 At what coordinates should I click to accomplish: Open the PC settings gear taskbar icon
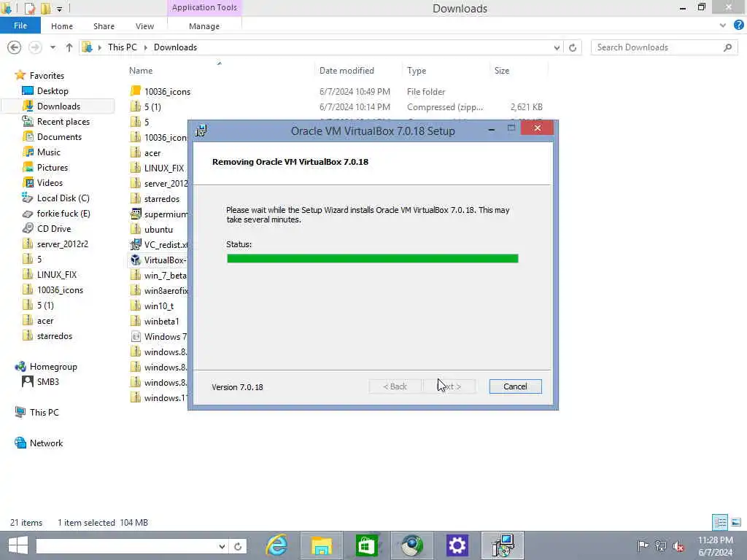(x=457, y=545)
